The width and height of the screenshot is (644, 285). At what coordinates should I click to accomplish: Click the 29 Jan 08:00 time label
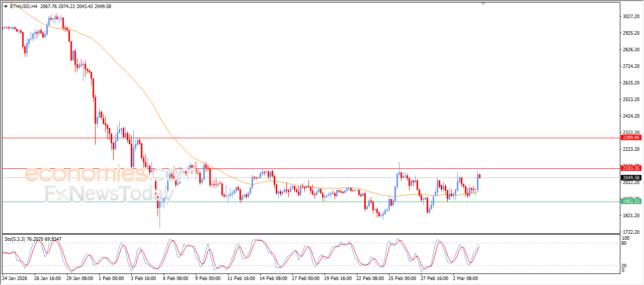(x=79, y=277)
